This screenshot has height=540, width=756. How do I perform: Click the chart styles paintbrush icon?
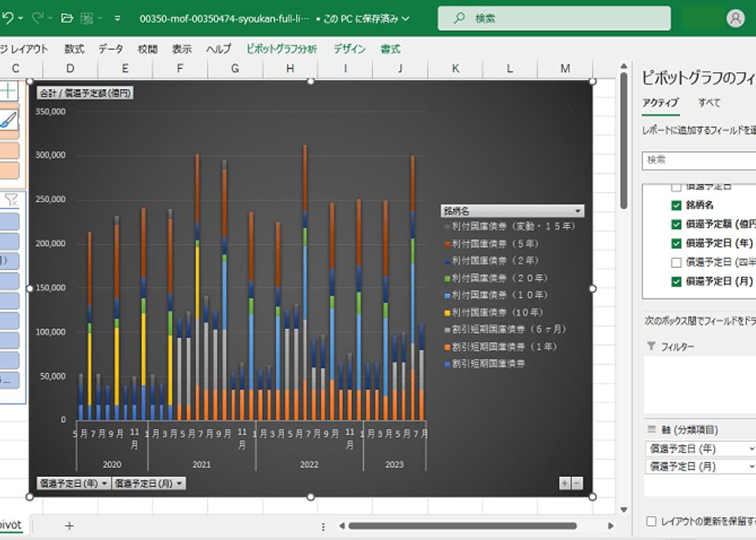tap(8, 119)
